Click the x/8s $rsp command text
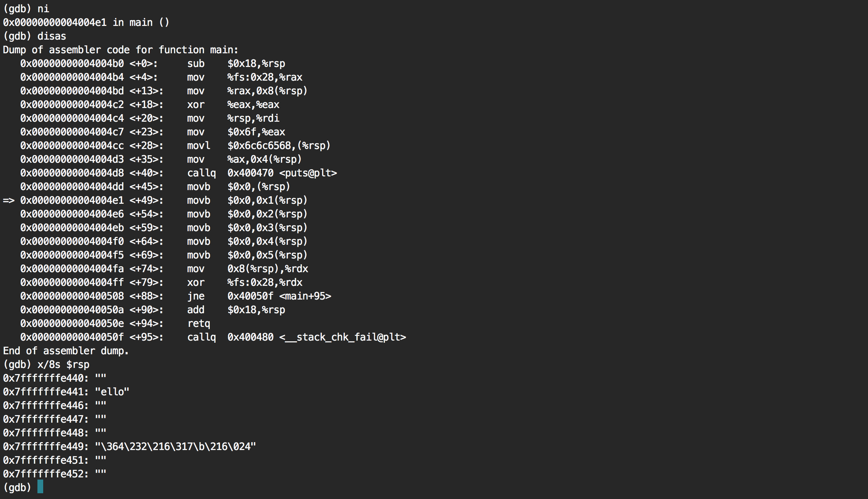Image resolution: width=868 pixels, height=499 pixels. pyautogui.click(x=63, y=365)
